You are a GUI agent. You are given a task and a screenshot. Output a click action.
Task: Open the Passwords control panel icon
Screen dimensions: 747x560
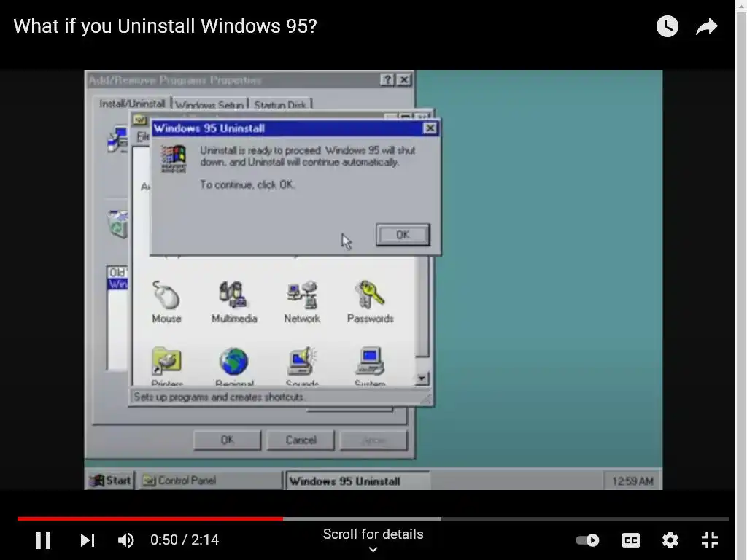coord(370,301)
